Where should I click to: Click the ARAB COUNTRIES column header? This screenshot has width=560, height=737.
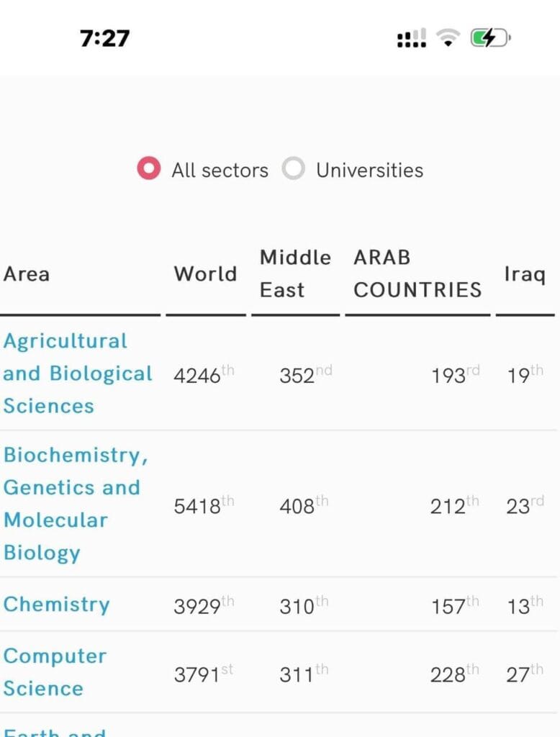click(417, 274)
